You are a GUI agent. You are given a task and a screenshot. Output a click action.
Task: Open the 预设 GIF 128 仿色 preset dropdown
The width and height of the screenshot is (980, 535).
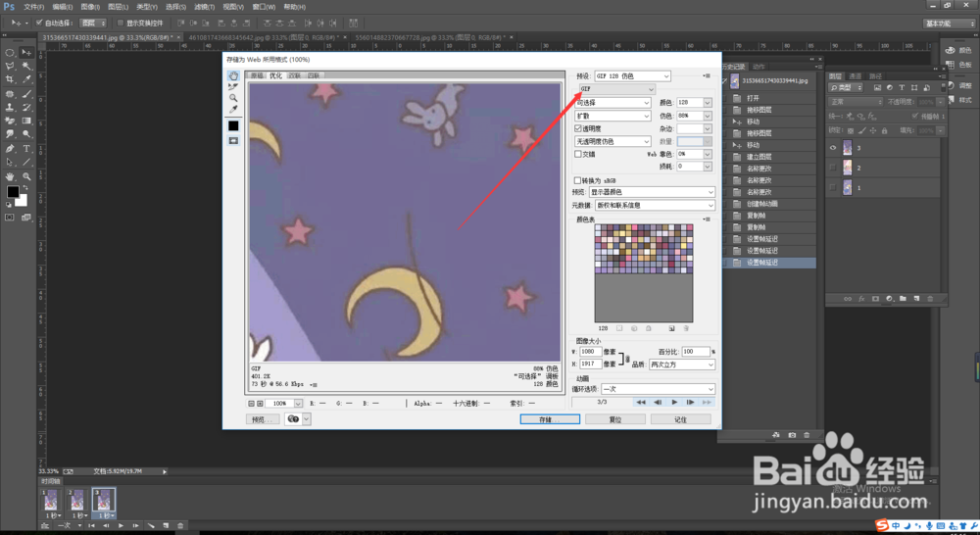point(632,75)
